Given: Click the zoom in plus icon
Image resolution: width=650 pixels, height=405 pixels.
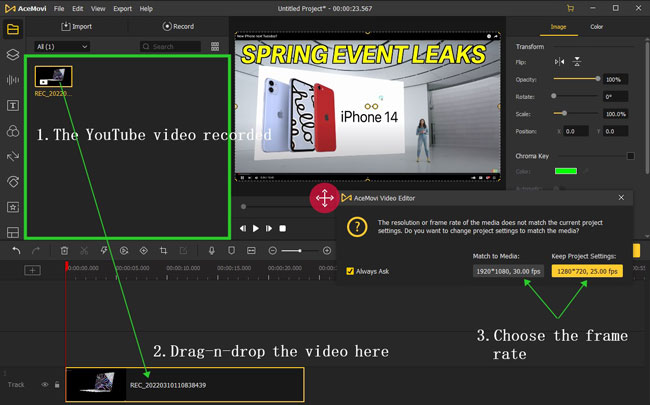Looking at the screenshot, I should click(x=327, y=251).
